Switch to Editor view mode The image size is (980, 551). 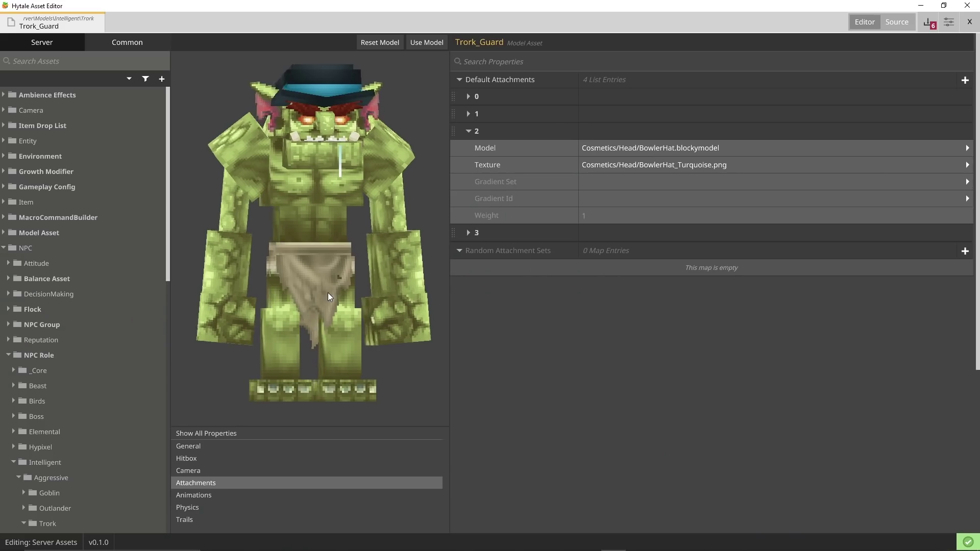(865, 22)
